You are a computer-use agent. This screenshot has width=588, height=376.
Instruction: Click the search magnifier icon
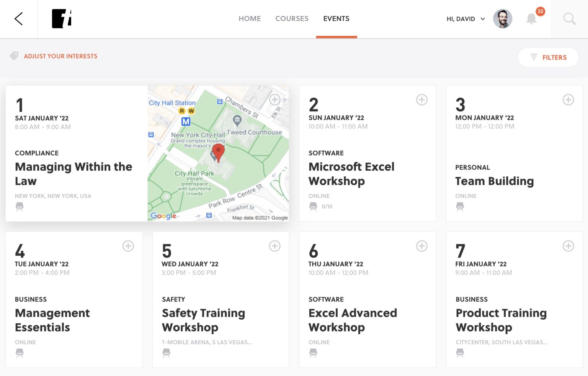[569, 19]
